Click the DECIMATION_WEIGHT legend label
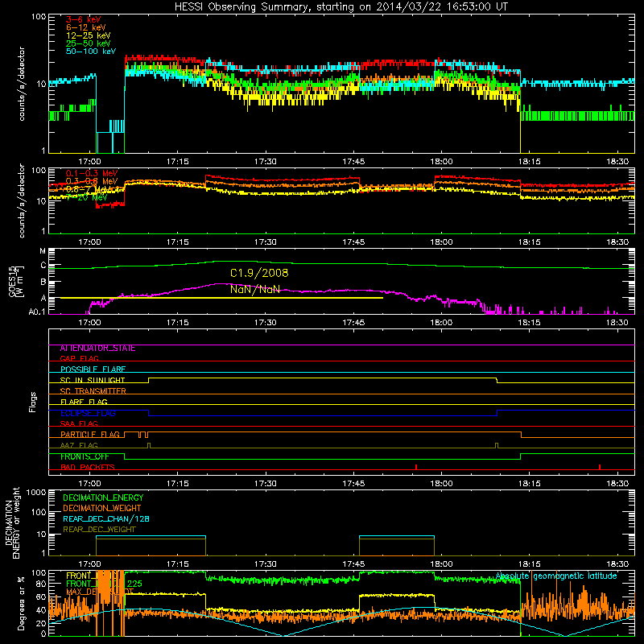This screenshot has height=644, width=644. tap(102, 509)
